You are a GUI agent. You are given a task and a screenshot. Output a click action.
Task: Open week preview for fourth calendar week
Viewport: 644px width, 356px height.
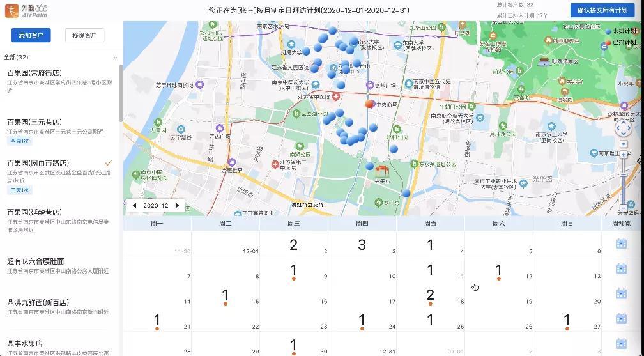tap(620, 318)
